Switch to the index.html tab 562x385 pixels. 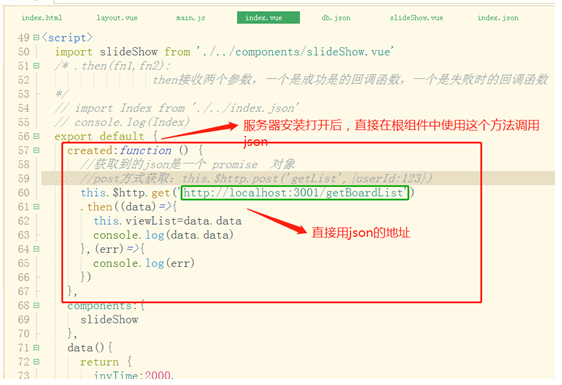(x=42, y=18)
